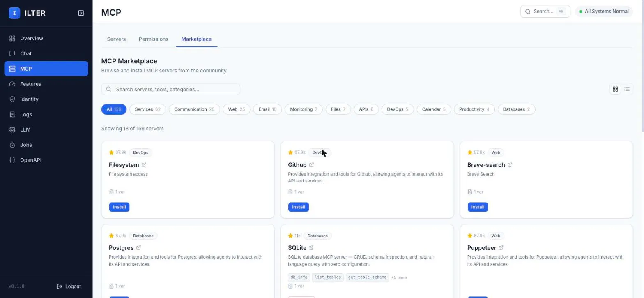Viewport: 644px width, 298px height.
Task: Open SQLite external link icon
Action: click(x=311, y=248)
